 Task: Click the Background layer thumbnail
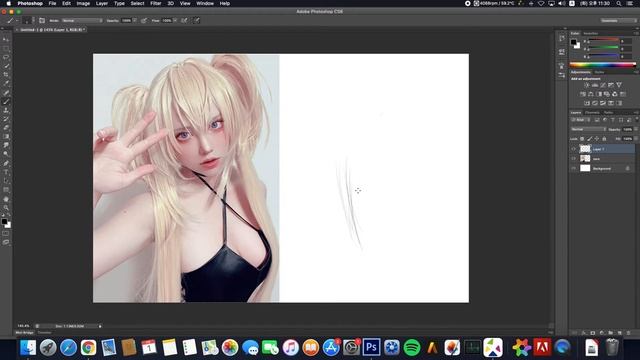[585, 168]
